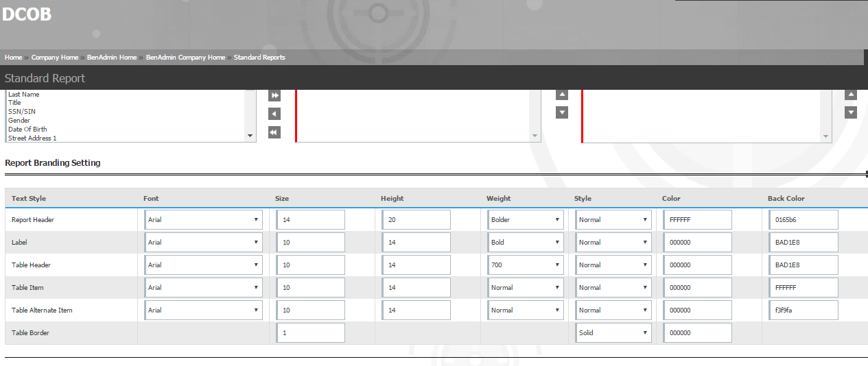Viewport: 868px width, 366px height.
Task: Open the BenAdmin Home breadcrumb link
Action: (x=112, y=58)
